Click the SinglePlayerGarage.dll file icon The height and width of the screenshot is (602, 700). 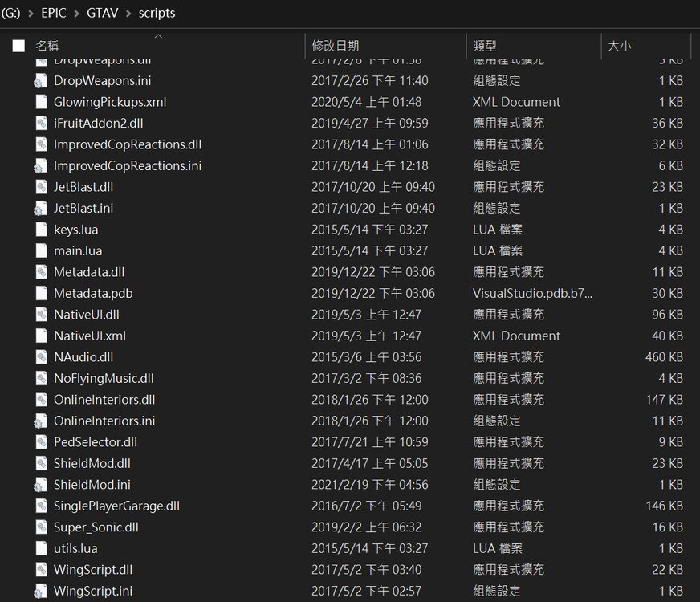[x=41, y=506]
